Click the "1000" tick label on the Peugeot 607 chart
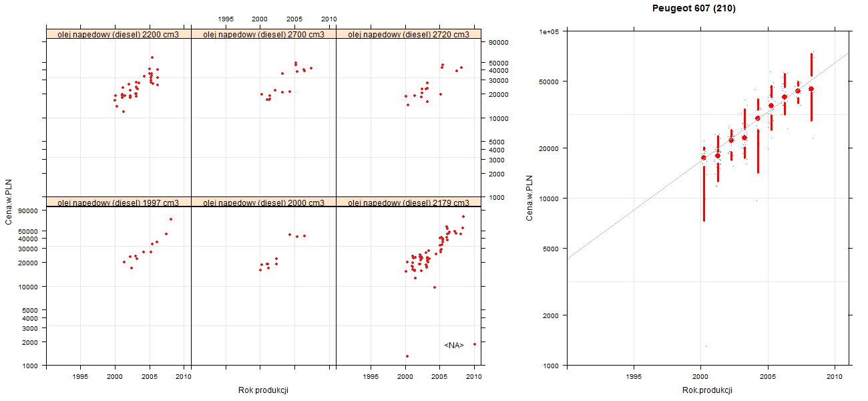 (552, 366)
